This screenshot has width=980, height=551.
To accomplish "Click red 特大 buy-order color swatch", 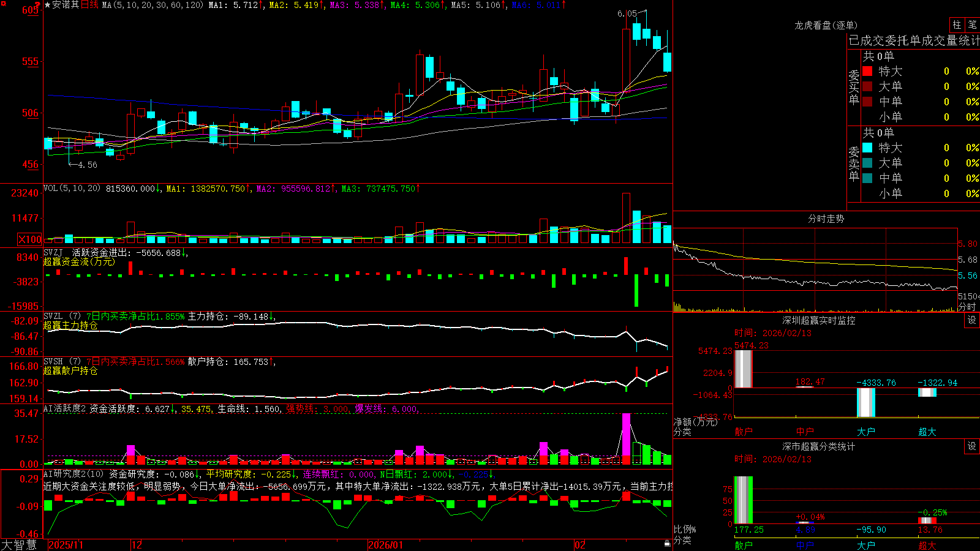I will pos(867,71).
